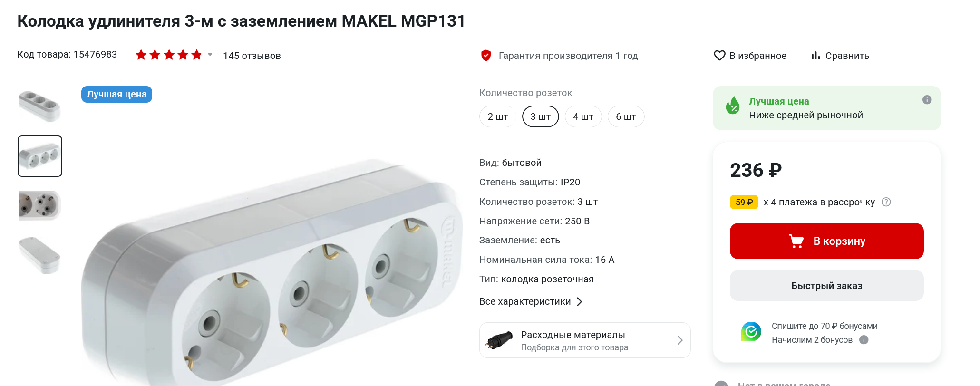Select the 3 шт quantity option
The width and height of the screenshot is (980, 386).
(541, 116)
